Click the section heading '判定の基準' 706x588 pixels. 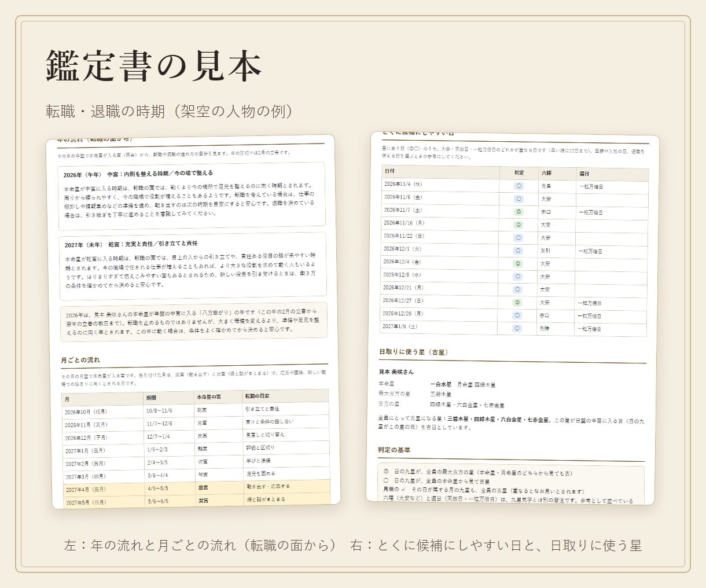tap(395, 450)
